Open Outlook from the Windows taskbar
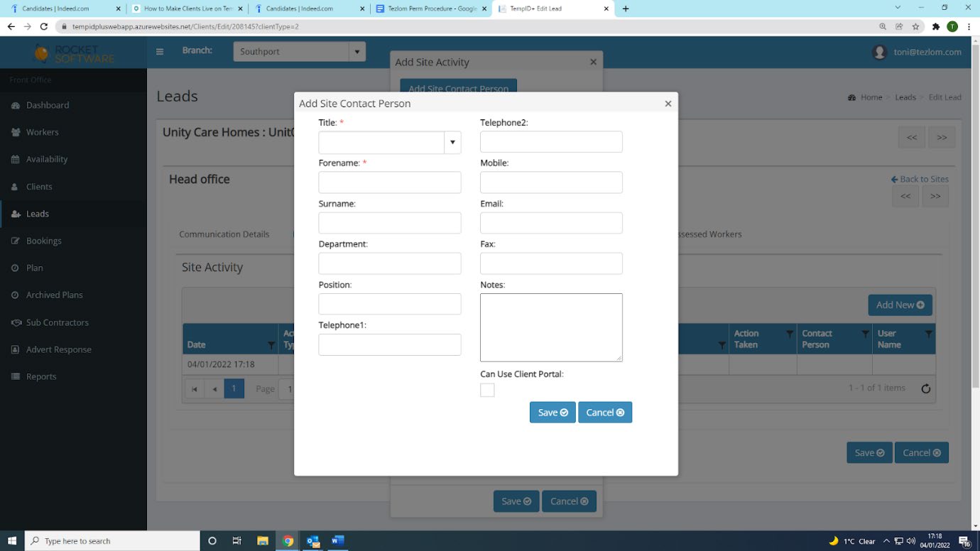This screenshot has width=980, height=551. point(312,540)
